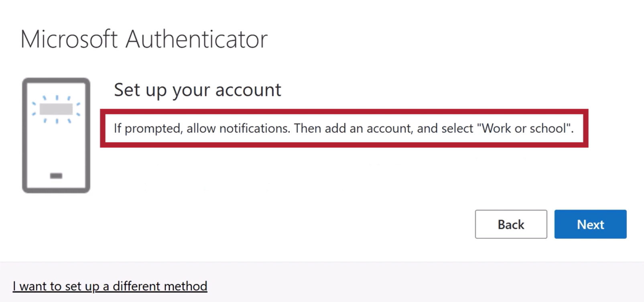
Task: Open "I want to set up a different method"
Action: [110, 286]
